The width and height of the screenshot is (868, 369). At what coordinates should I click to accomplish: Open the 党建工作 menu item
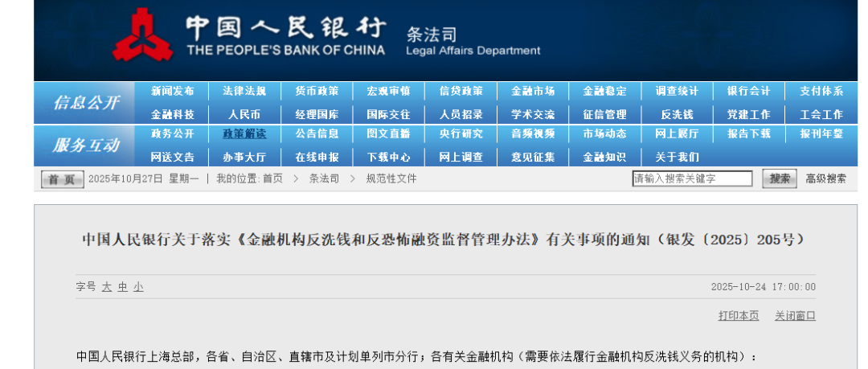coord(749,115)
